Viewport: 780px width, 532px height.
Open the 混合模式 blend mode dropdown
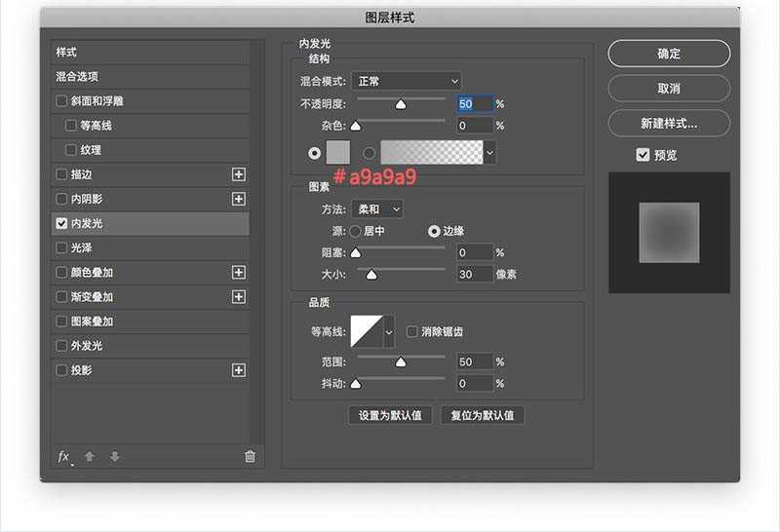407,81
